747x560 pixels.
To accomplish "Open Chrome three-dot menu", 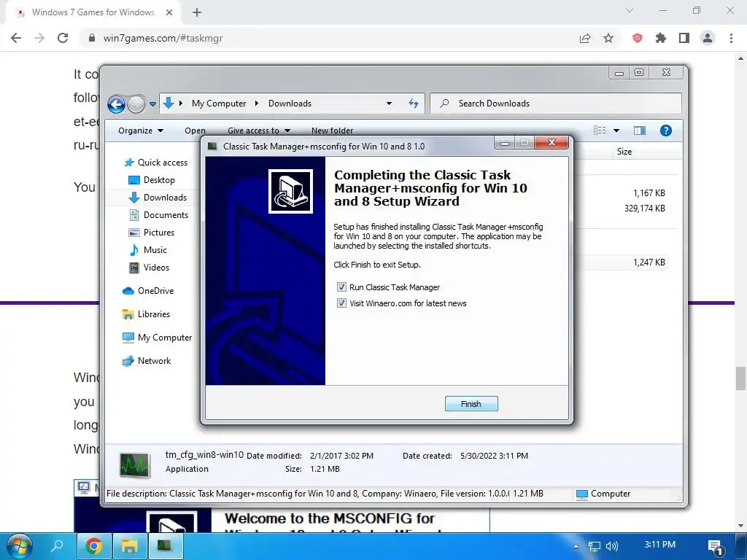I will (731, 38).
